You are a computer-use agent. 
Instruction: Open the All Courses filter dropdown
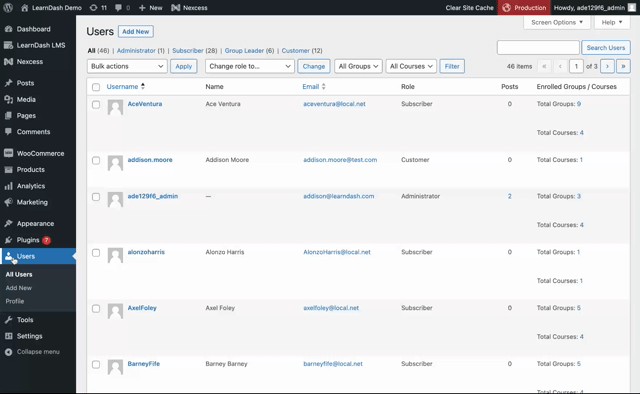tap(411, 66)
